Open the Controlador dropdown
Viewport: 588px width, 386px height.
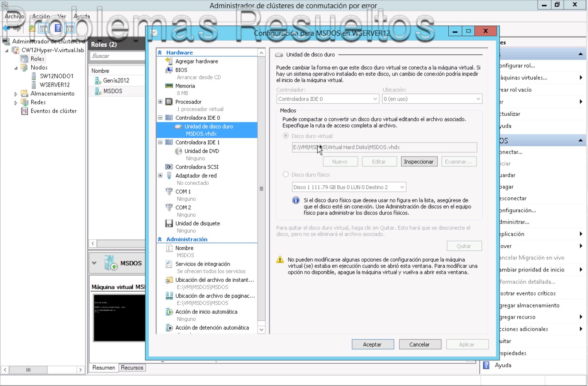pos(328,99)
